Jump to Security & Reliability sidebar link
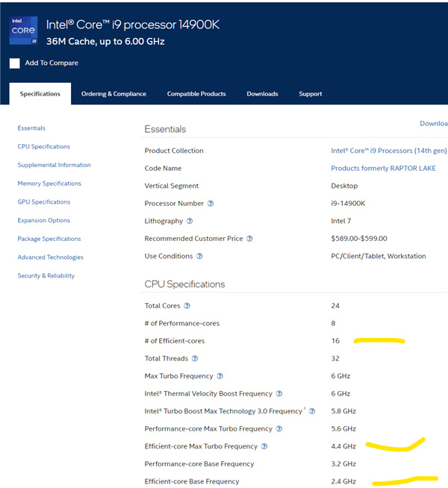Viewport: 448px width, 488px height. 46,275
